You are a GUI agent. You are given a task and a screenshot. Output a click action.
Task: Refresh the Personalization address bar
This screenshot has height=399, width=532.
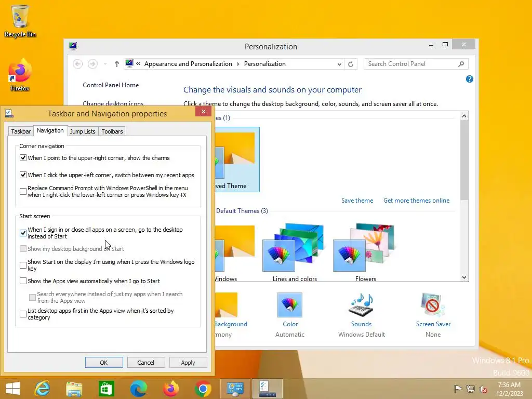click(351, 64)
